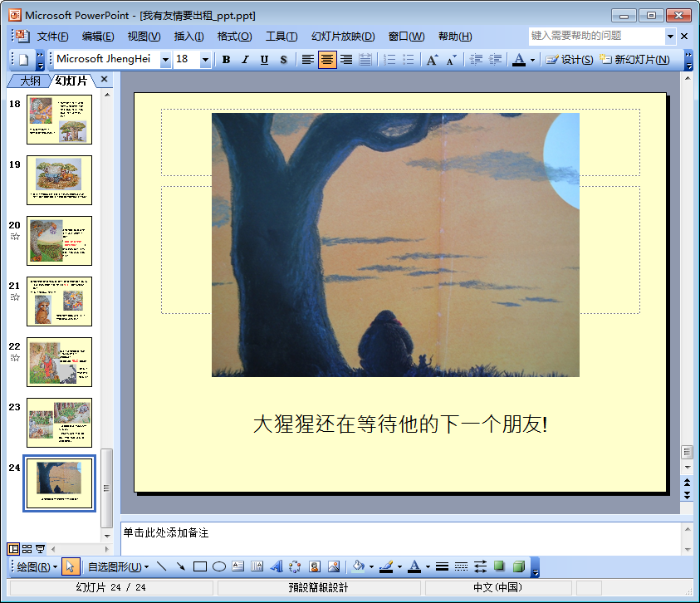
Task: Select slide 20 thumbnail
Action: coord(60,241)
